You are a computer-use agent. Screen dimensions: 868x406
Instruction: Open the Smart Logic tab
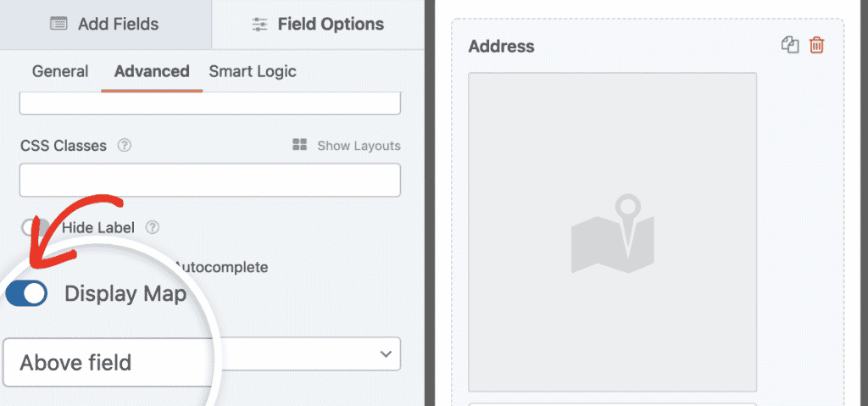point(253,71)
